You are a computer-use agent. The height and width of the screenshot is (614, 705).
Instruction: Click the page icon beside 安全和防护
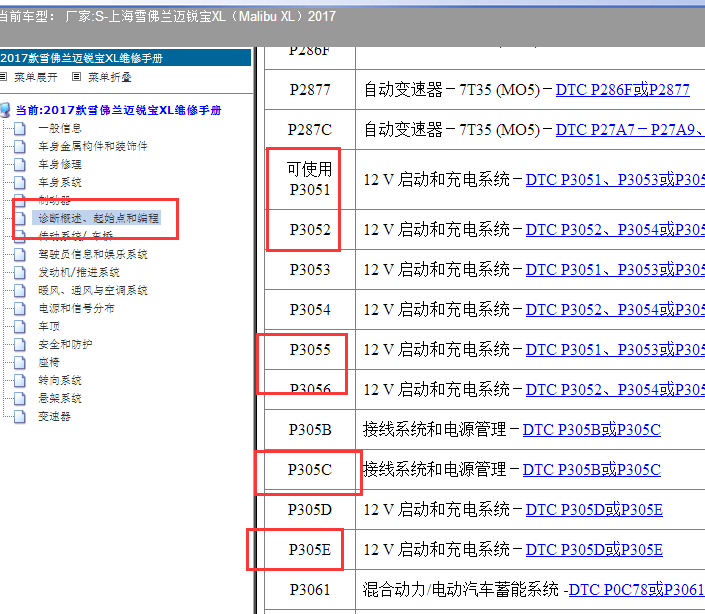[x=19, y=344]
